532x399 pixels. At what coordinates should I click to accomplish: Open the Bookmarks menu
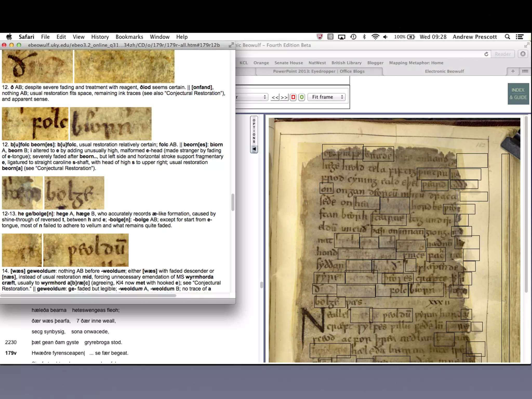point(129,37)
